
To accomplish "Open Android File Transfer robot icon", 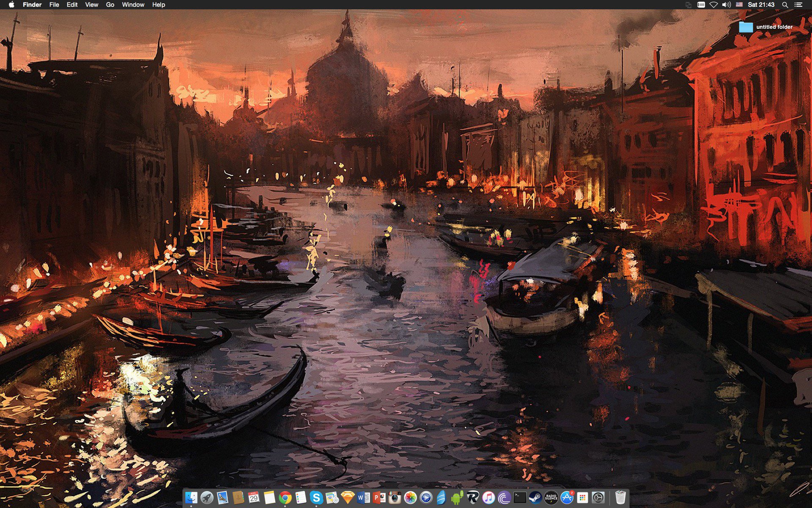I will click(457, 498).
